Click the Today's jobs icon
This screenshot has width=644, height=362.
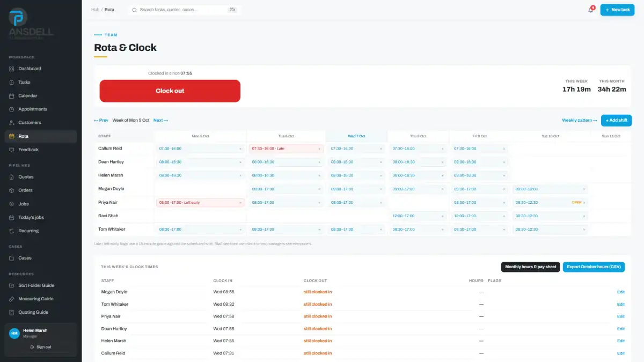12,217
